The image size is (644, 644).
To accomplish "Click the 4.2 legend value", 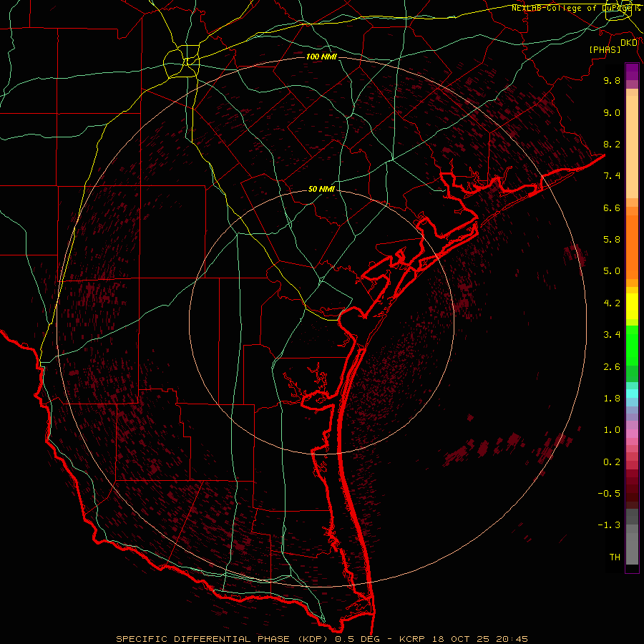I will point(612,303).
